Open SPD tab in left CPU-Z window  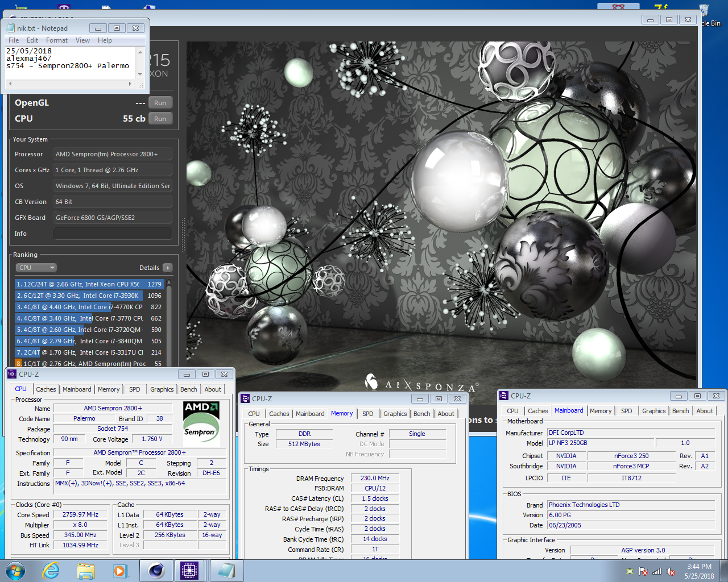(135, 389)
